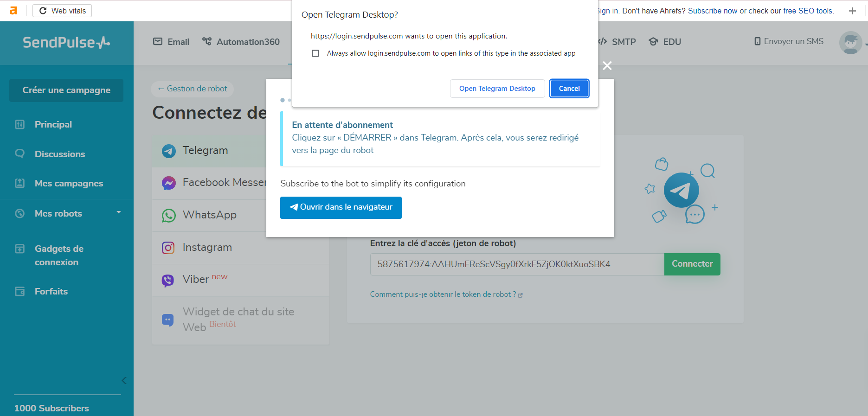Select the Instagram channel tab
The width and height of the screenshot is (868, 416).
241,248
